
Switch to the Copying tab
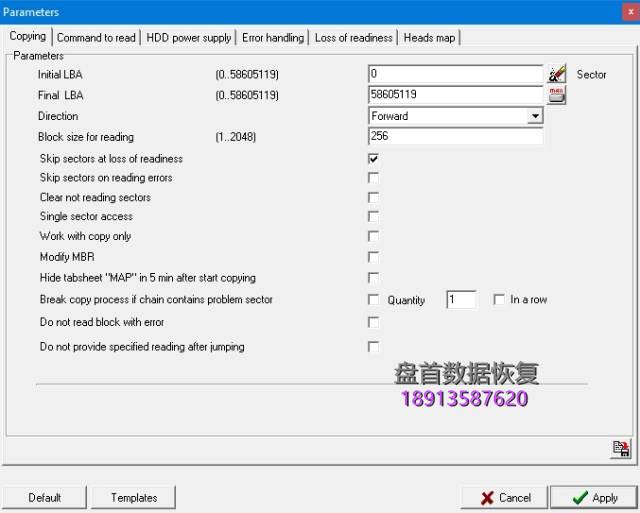[27, 36]
